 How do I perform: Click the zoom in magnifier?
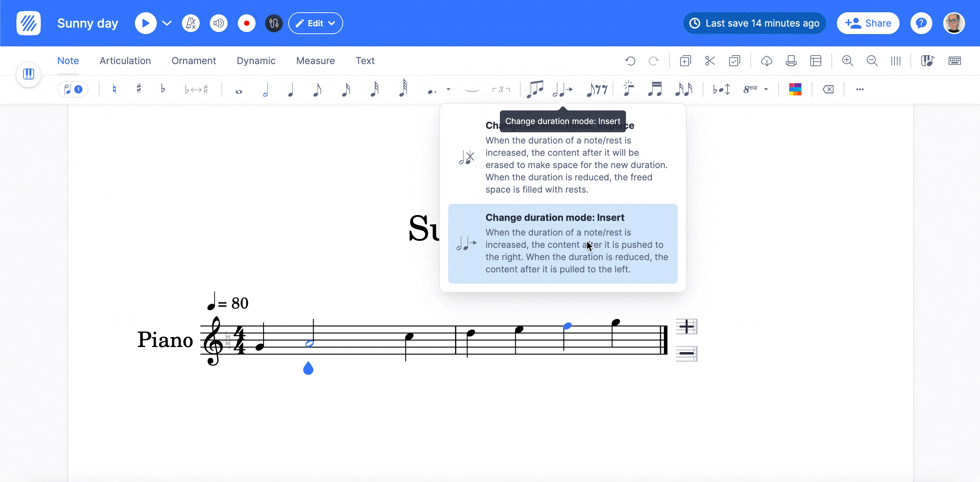point(847,61)
